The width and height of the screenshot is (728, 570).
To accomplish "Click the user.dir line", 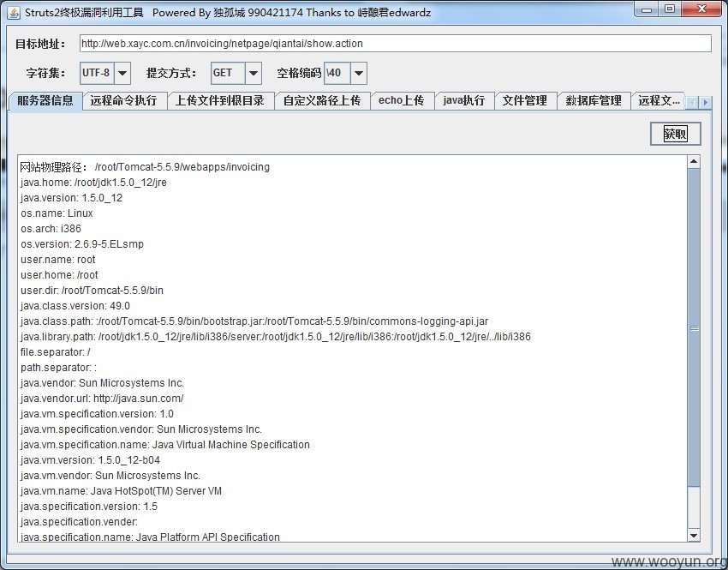I will (92, 291).
